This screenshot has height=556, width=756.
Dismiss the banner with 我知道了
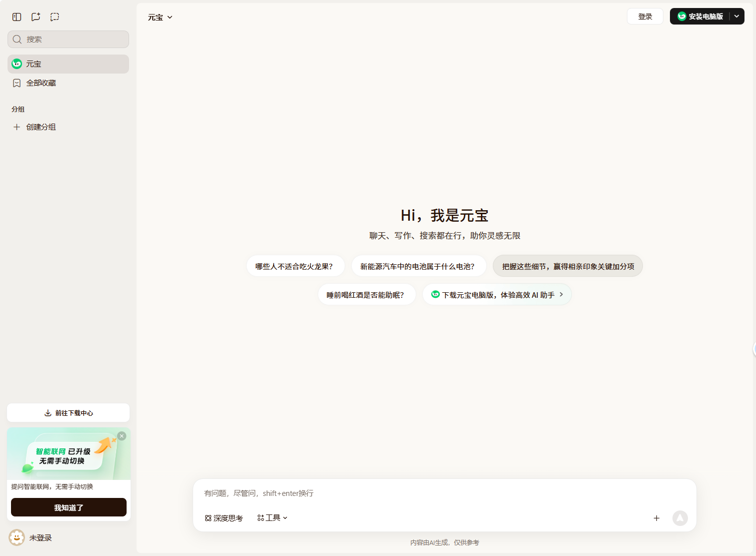coord(69,507)
